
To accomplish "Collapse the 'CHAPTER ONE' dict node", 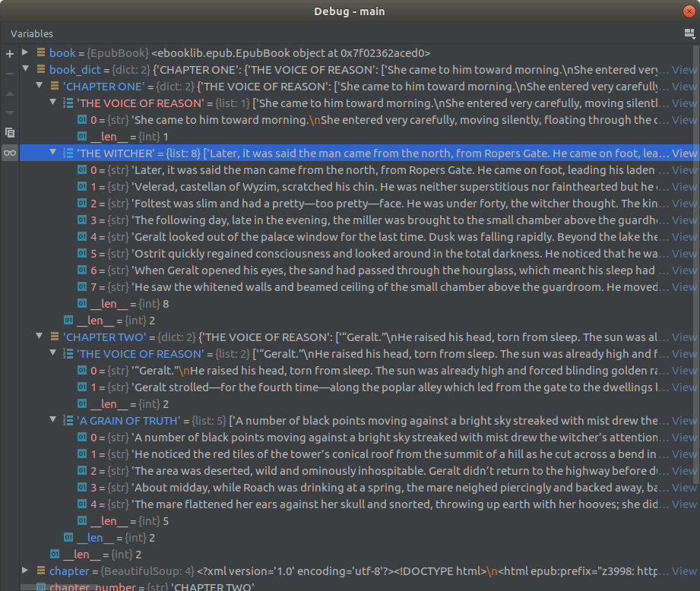I will click(x=40, y=85).
